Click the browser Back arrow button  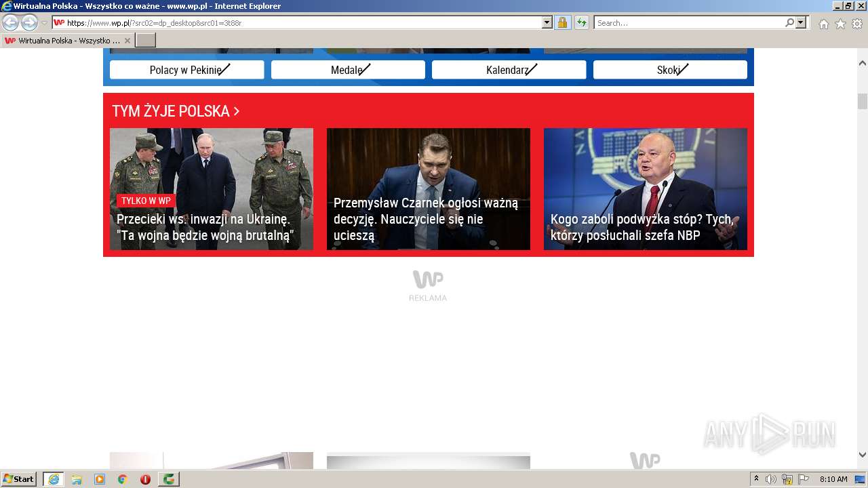tap(10, 22)
